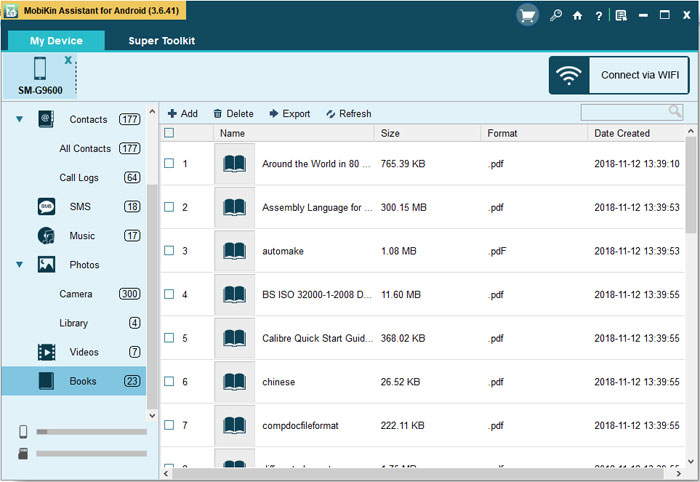The height and width of the screenshot is (482, 700).
Task: Click the phone storage icon
Action: [23, 432]
